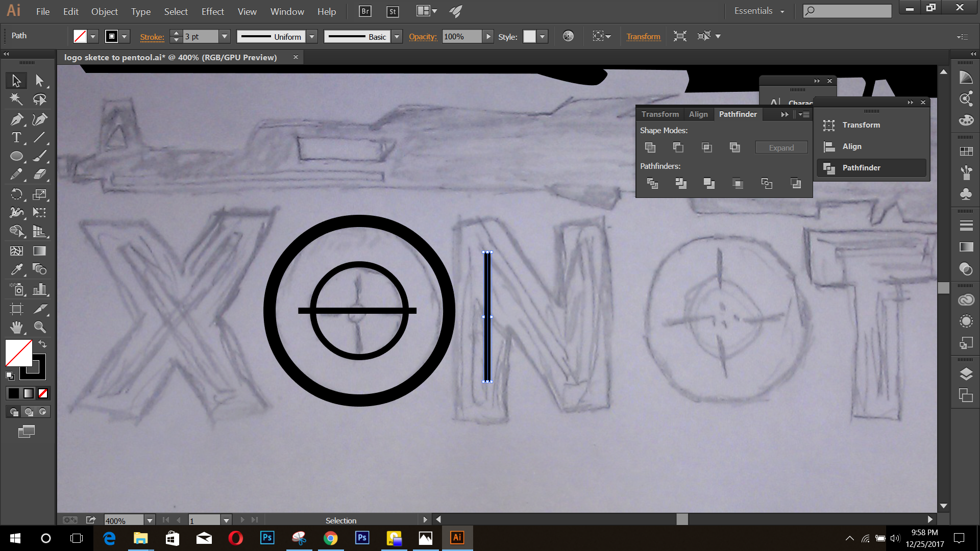This screenshot has height=551, width=980.
Task: Click the Trim pathfinder icon
Action: (681, 183)
